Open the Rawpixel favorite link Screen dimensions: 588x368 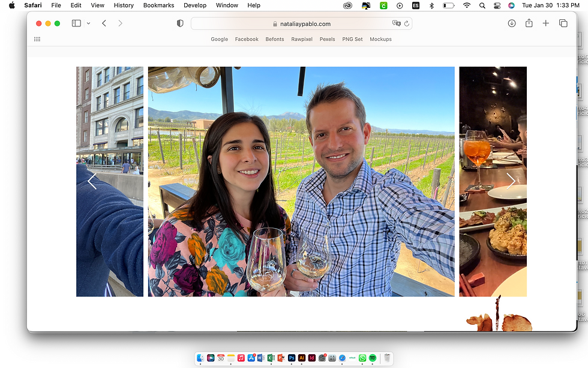pos(302,39)
